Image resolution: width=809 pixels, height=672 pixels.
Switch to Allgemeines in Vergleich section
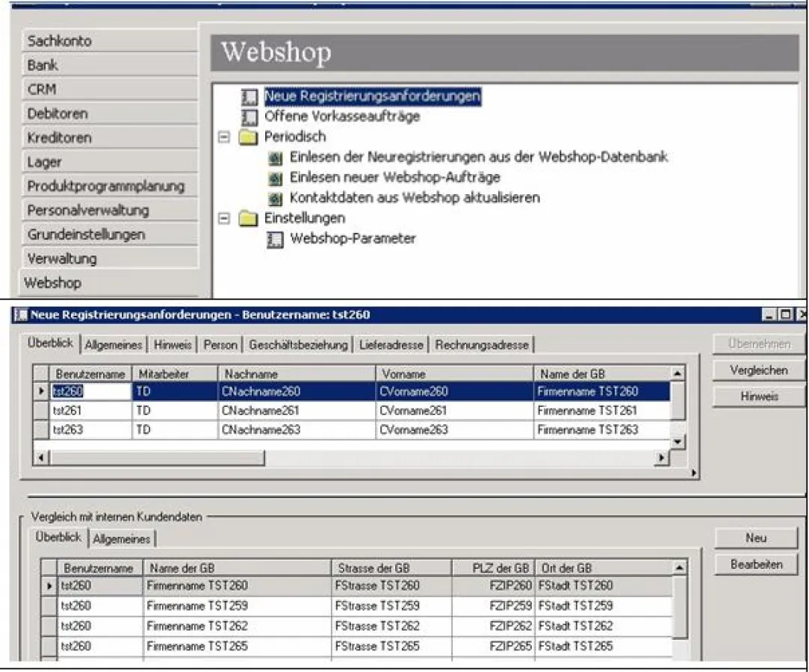pyautogui.click(x=121, y=538)
